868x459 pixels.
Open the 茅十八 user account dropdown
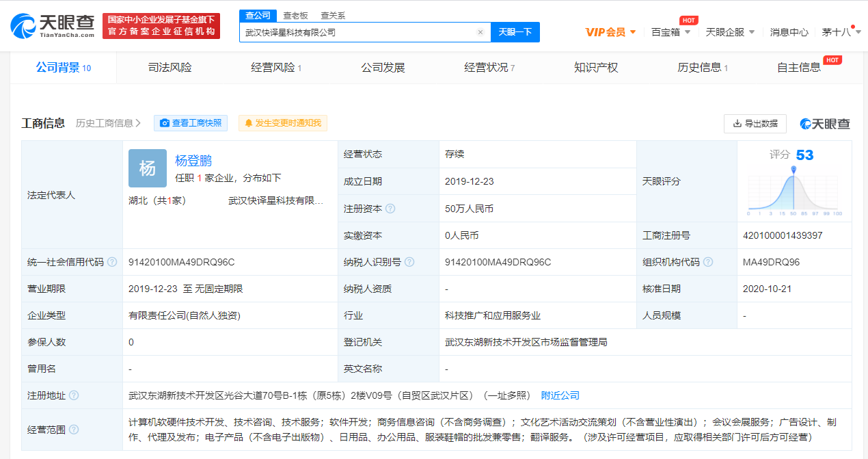(840, 31)
